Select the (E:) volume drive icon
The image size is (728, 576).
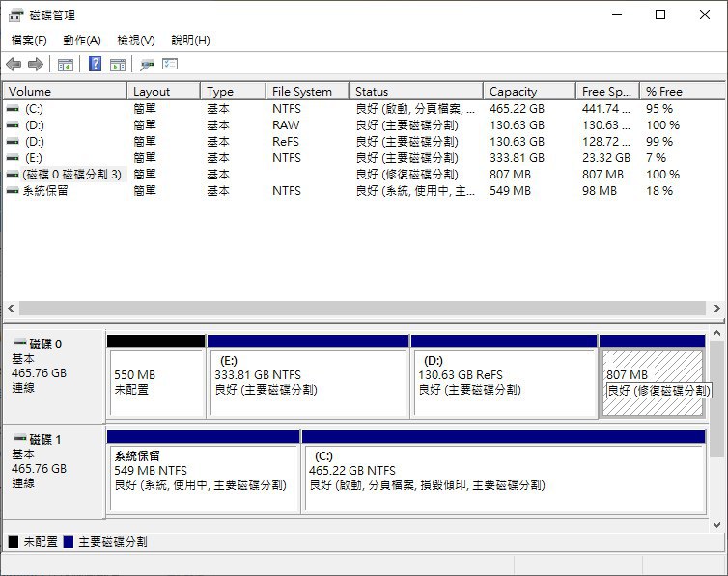click(13, 158)
